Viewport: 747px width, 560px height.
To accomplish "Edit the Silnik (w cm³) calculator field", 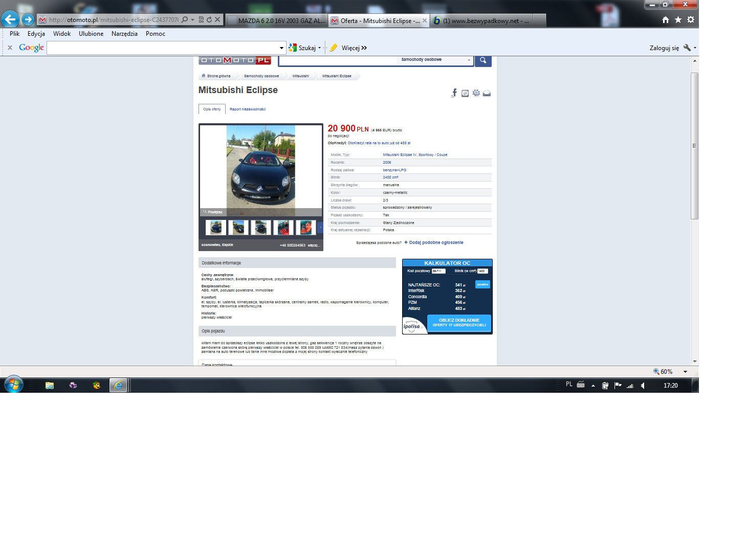I will (482, 271).
